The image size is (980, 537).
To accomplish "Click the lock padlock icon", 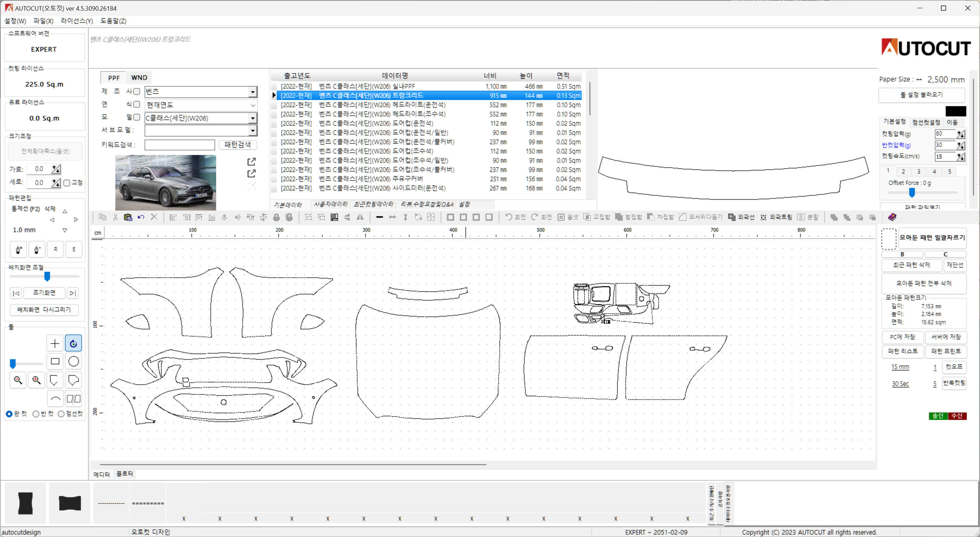I will 277,217.
